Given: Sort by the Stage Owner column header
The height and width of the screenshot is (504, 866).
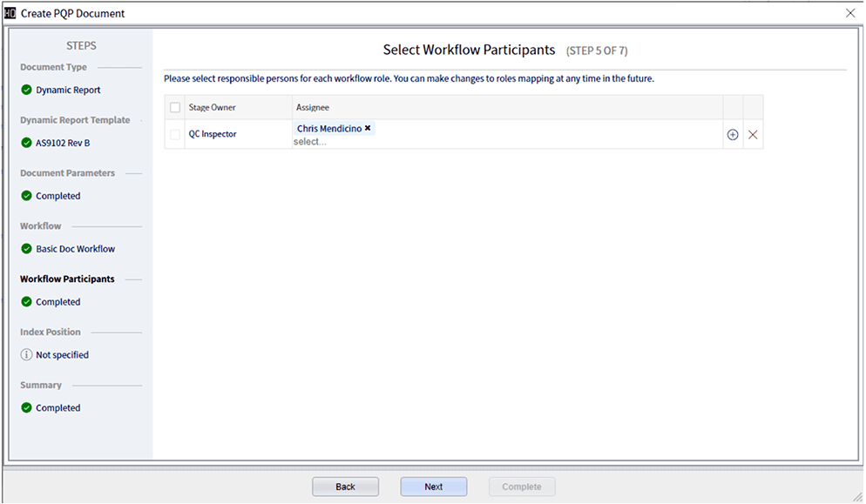Looking at the screenshot, I should [x=213, y=108].
